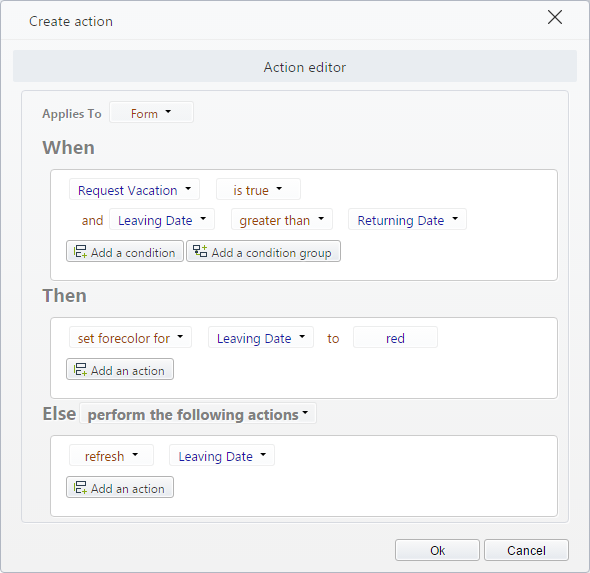Open the Returning Date dropdown
Screen dimensions: 590x573
click(x=407, y=219)
